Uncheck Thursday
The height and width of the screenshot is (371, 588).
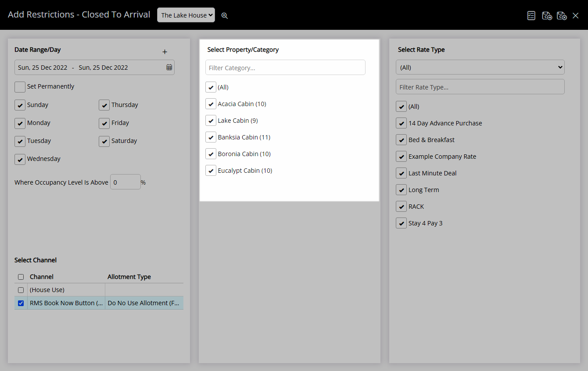[x=104, y=105]
